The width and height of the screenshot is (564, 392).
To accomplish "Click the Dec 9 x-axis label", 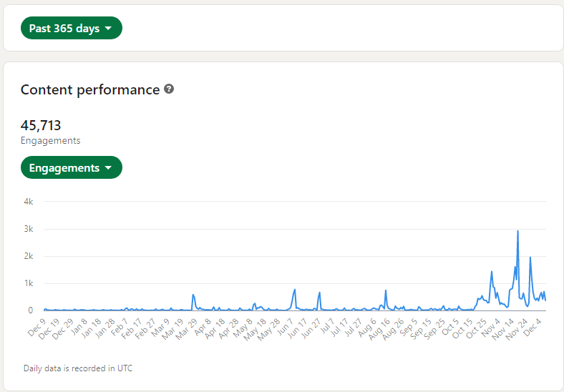I will (37, 328).
